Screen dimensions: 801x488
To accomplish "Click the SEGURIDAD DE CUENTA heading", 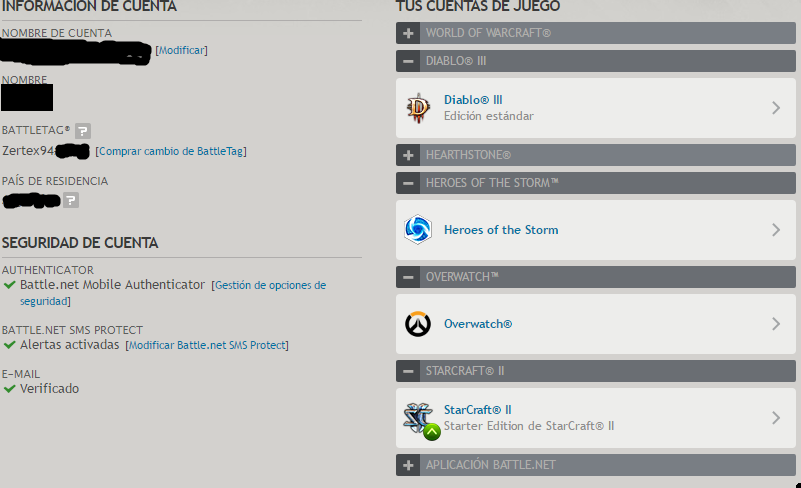I will click(80, 243).
